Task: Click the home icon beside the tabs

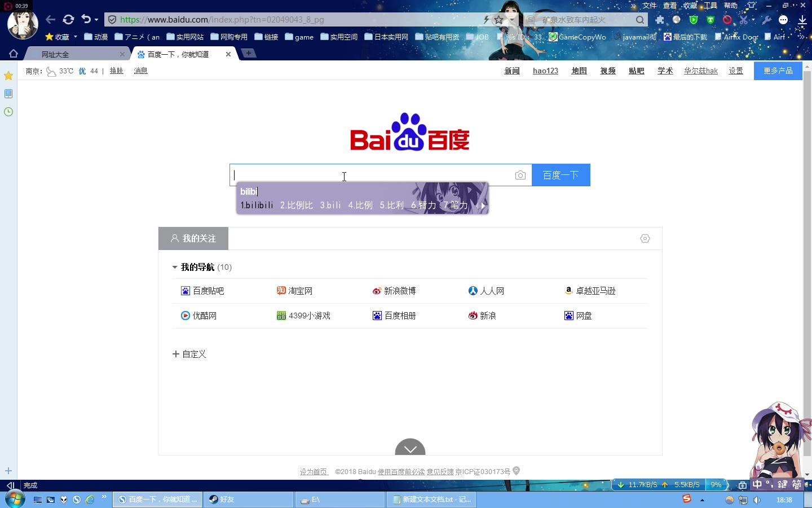Action: coord(14,54)
